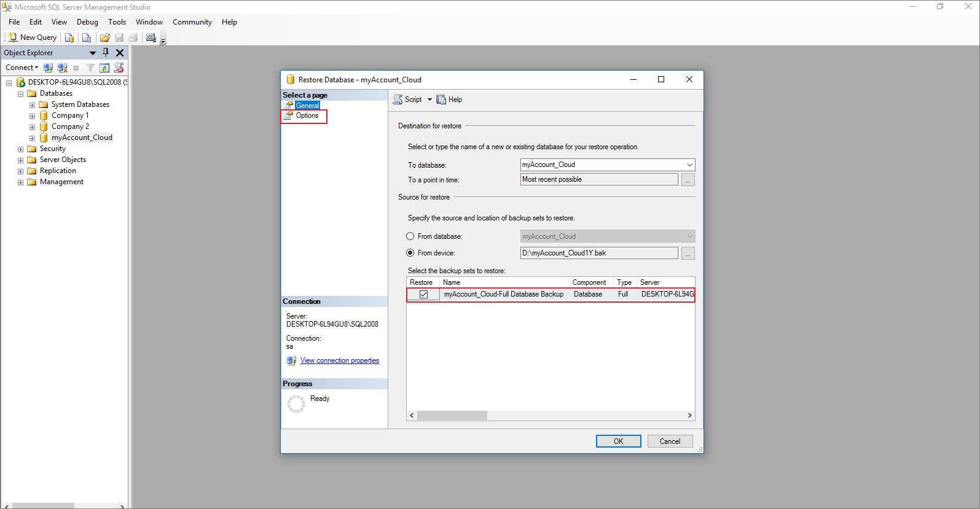Select the From device radio button
The width and height of the screenshot is (980, 509).
(x=410, y=253)
